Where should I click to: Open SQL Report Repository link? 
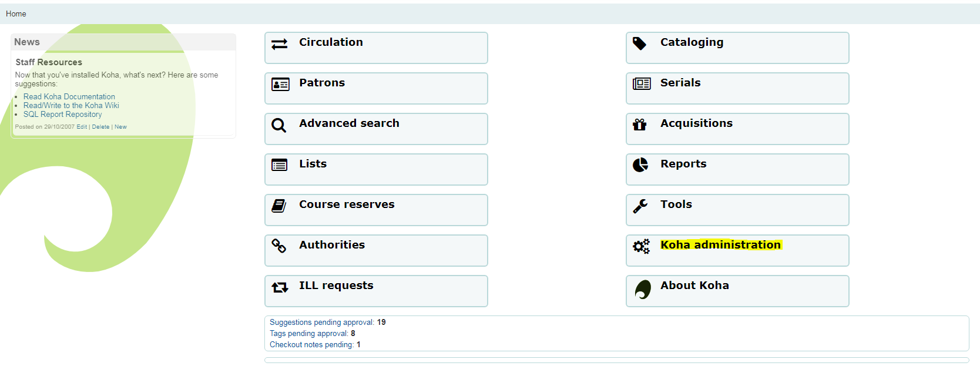click(x=62, y=114)
